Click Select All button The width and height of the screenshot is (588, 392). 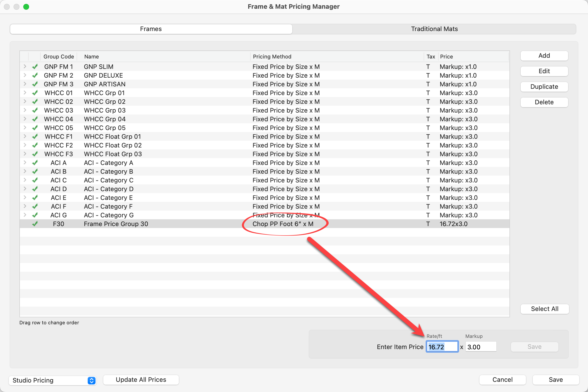coord(544,309)
